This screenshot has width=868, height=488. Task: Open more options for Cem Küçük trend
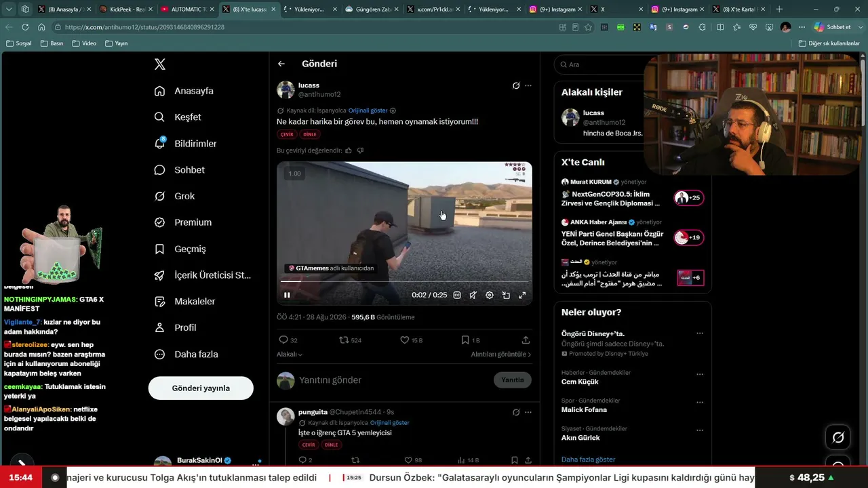pos(700,374)
